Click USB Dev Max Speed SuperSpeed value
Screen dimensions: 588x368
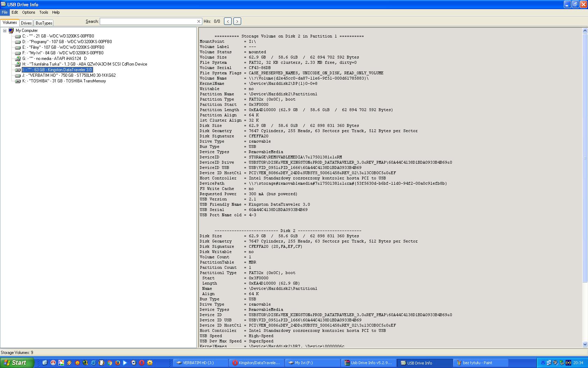(x=261, y=341)
